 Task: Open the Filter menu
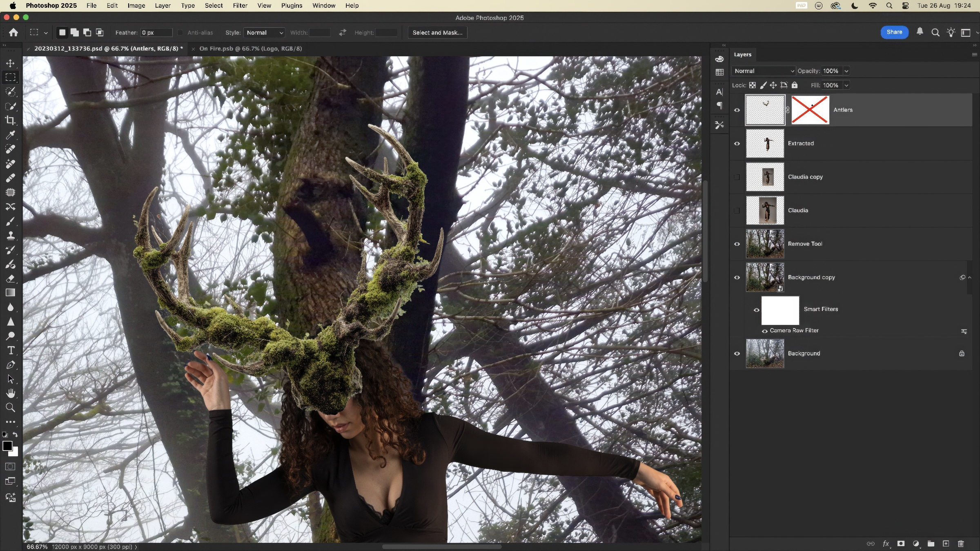[x=240, y=6]
